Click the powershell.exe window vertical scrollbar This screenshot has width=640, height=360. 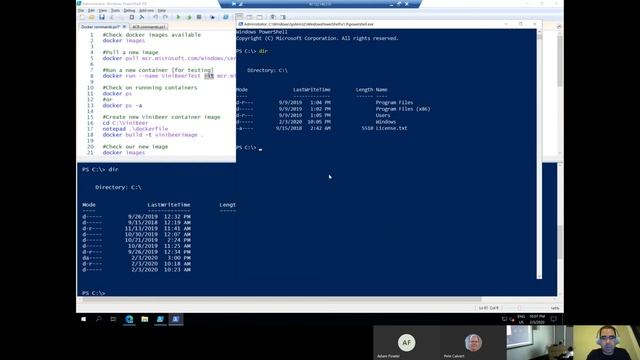540,155
